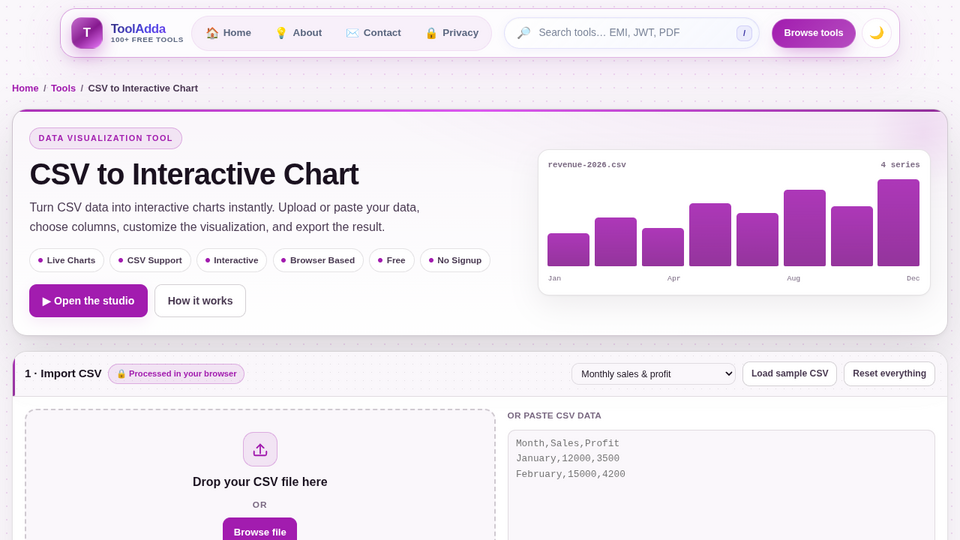
Task: Click Load sample CSV button
Action: [x=790, y=373]
